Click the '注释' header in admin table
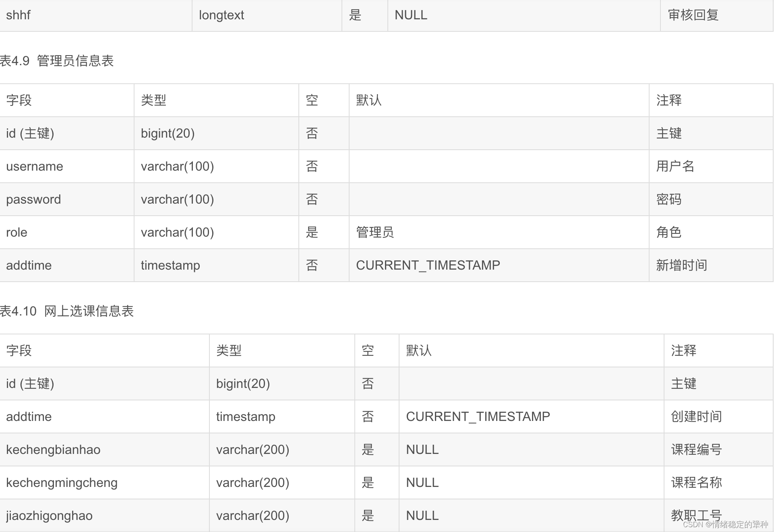Image resolution: width=774 pixels, height=532 pixels. pyautogui.click(x=669, y=100)
